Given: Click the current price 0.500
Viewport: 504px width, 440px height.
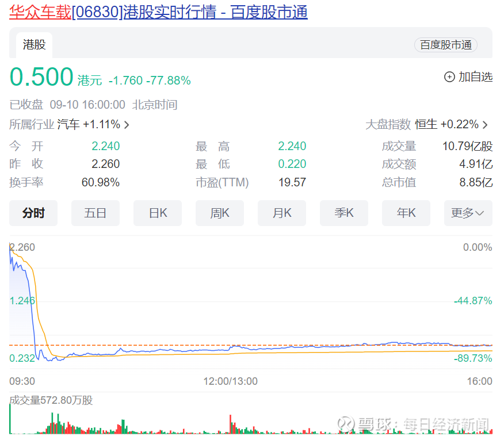Looking at the screenshot, I should [41, 77].
